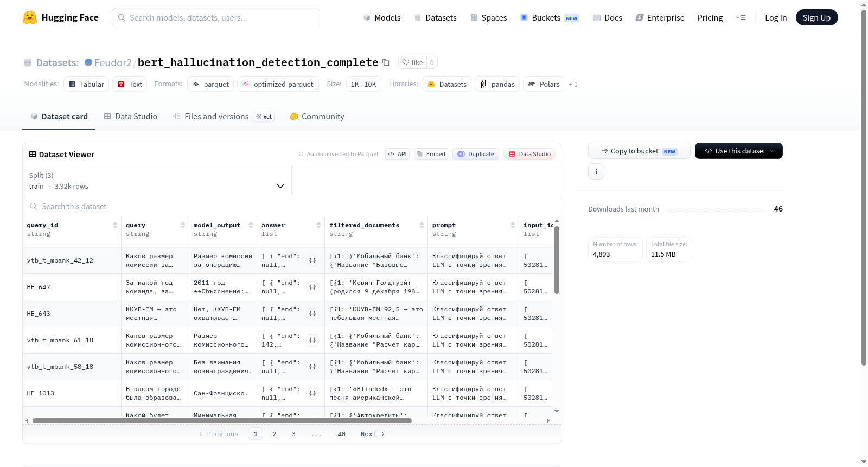Viewport: 868px width, 467px height.
Task: Jump to page 40 of the table
Action: pyautogui.click(x=342, y=434)
